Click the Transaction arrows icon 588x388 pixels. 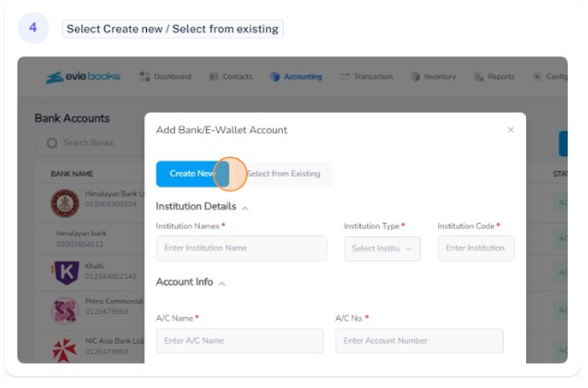(x=344, y=77)
